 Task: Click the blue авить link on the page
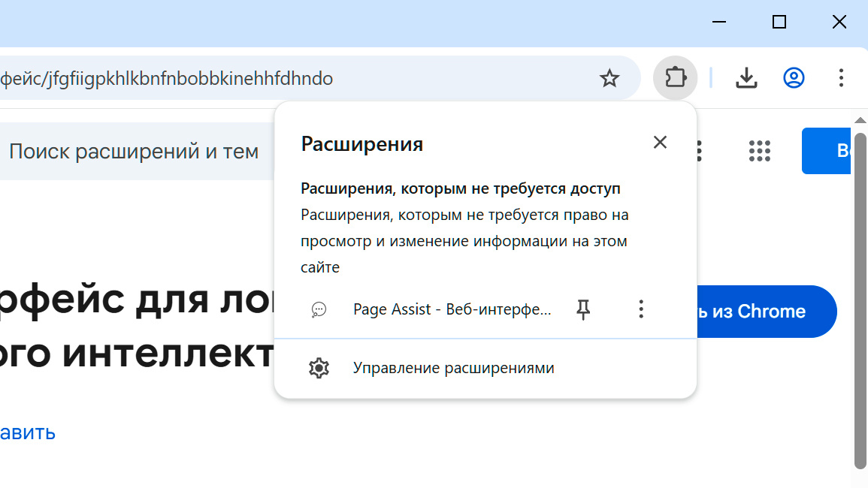coord(28,432)
